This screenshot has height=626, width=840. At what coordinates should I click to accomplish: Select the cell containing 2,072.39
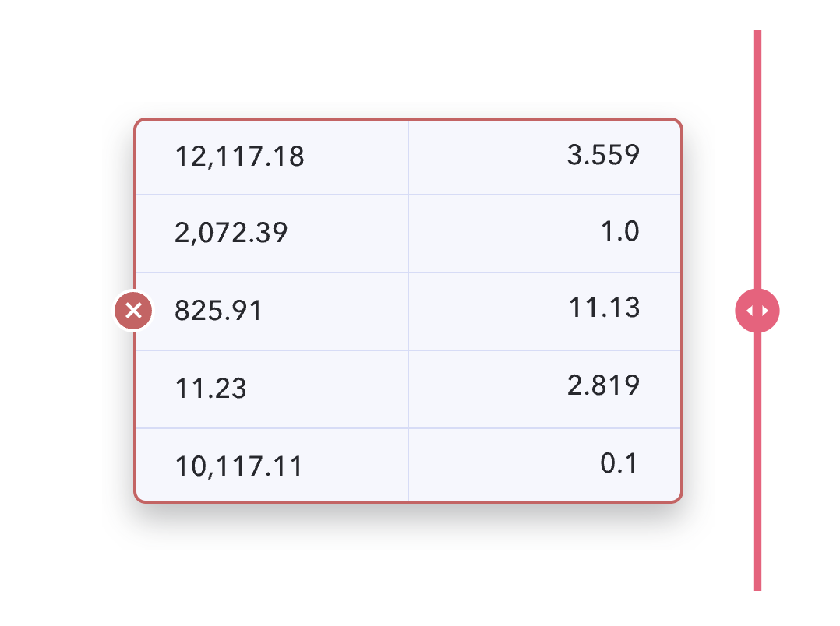tap(272, 234)
